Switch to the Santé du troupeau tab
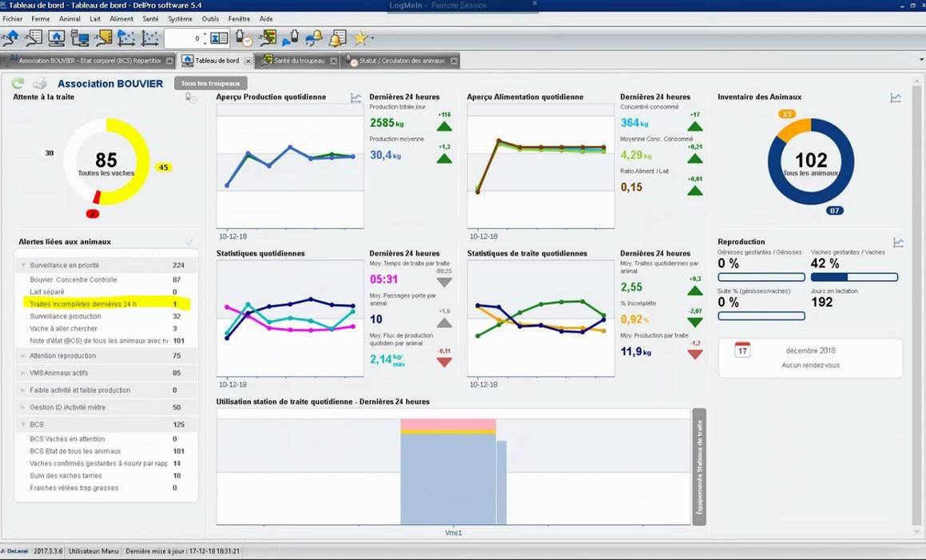Viewport: 926px width, 560px height. click(298, 61)
